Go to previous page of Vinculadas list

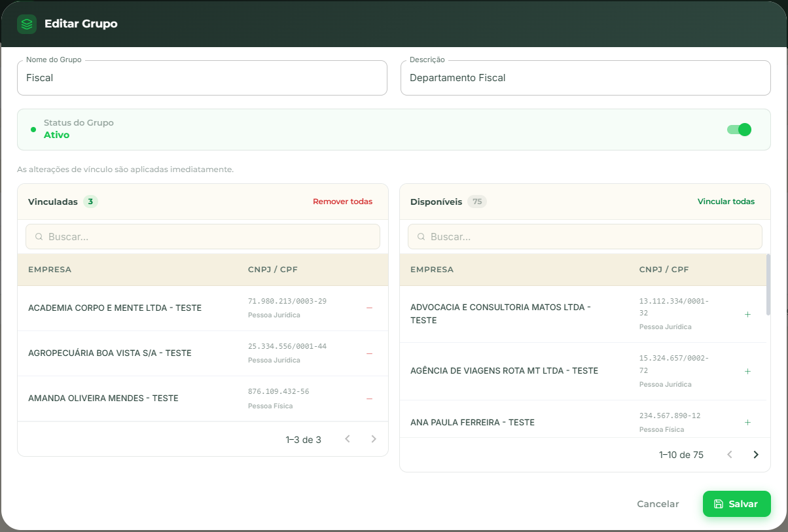tap(348, 439)
